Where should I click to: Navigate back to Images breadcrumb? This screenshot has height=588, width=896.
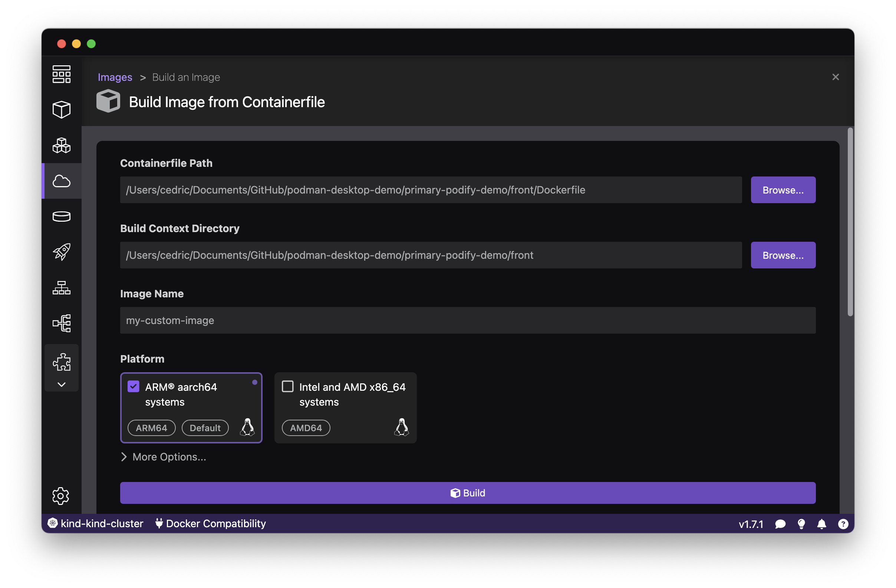[x=115, y=77]
